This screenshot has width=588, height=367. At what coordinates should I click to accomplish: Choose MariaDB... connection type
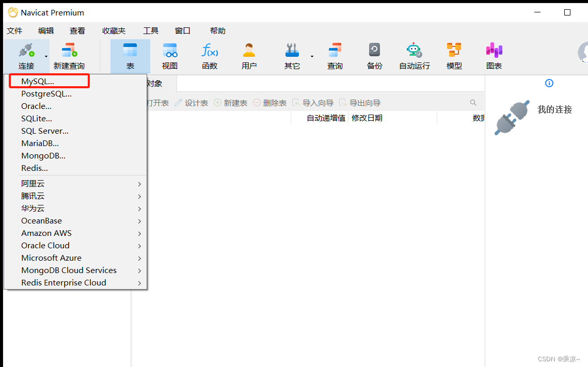click(x=75, y=143)
